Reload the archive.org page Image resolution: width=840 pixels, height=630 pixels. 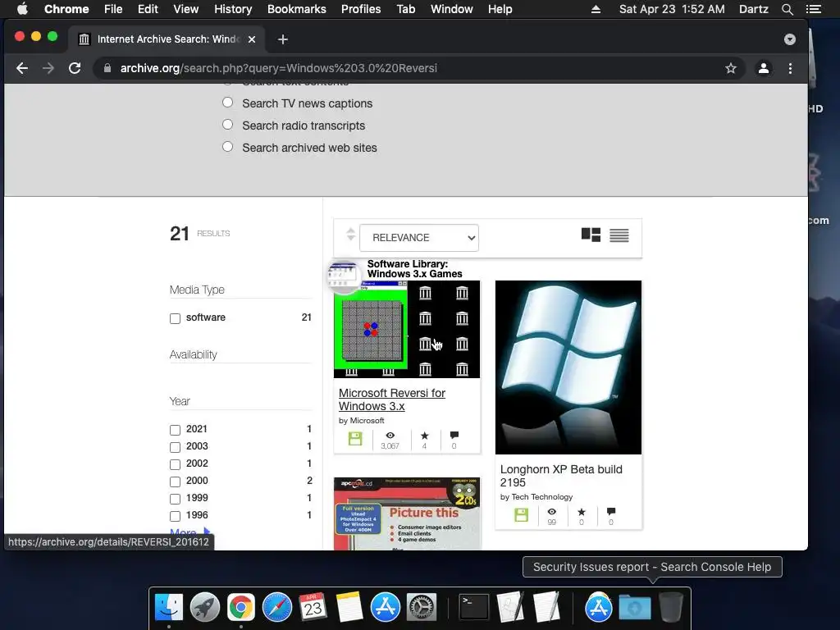coord(75,68)
